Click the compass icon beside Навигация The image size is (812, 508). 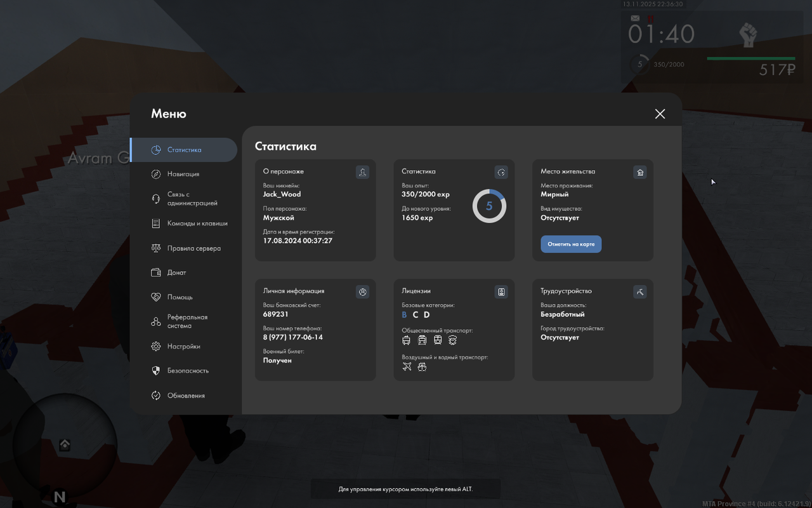pyautogui.click(x=156, y=174)
